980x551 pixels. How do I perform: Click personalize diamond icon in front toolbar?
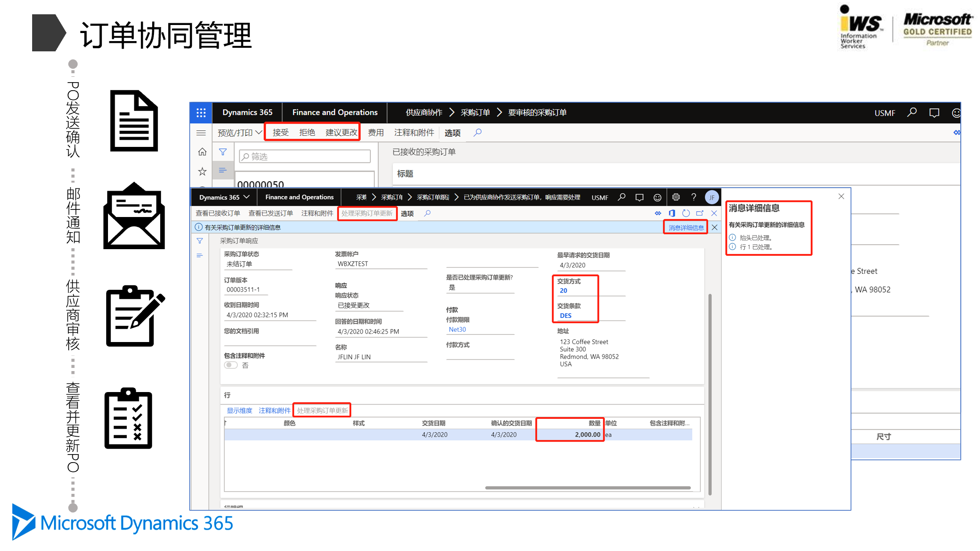click(x=658, y=213)
